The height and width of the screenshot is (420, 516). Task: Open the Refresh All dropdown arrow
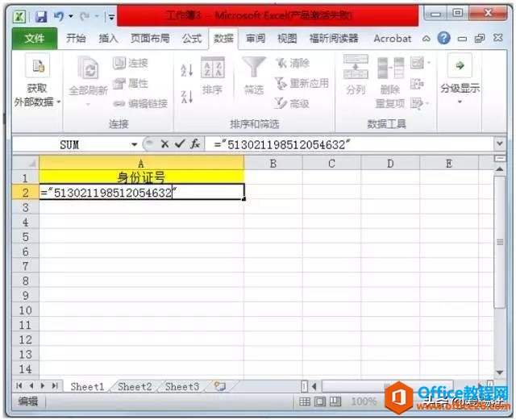tap(88, 105)
